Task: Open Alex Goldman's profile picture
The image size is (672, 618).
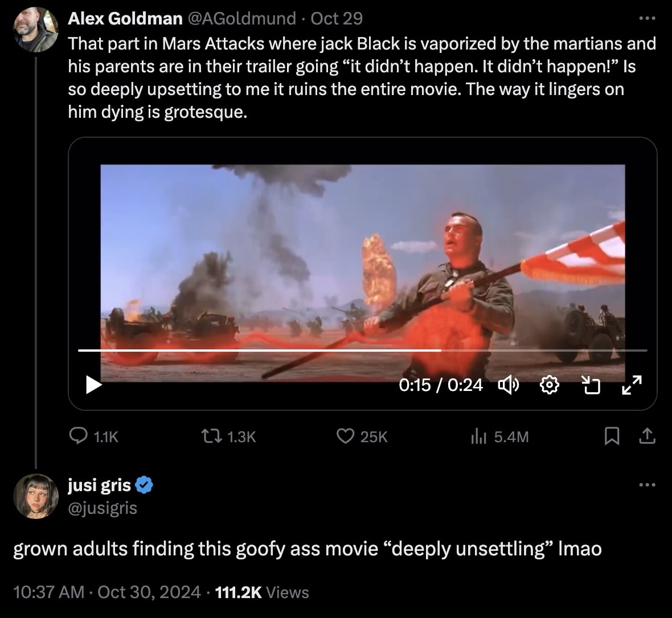Action: pyautogui.click(x=36, y=29)
